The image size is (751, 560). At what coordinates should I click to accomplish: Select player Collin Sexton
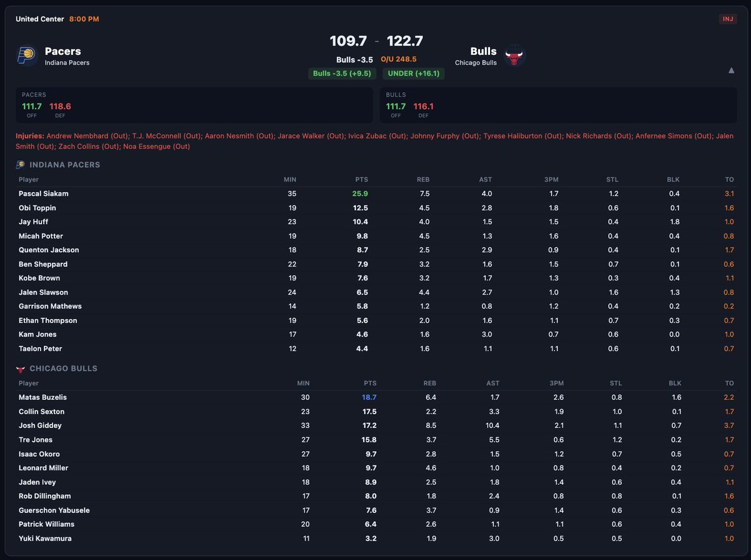[x=41, y=412]
